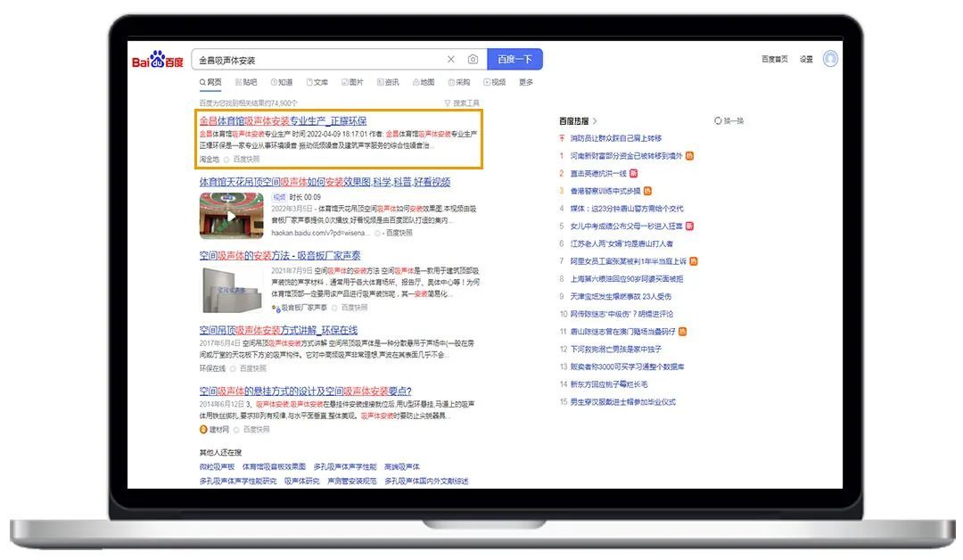This screenshot has height=560, width=963.
Task: Click the 吸音板厂家声泰 source icon
Action: tap(276, 308)
